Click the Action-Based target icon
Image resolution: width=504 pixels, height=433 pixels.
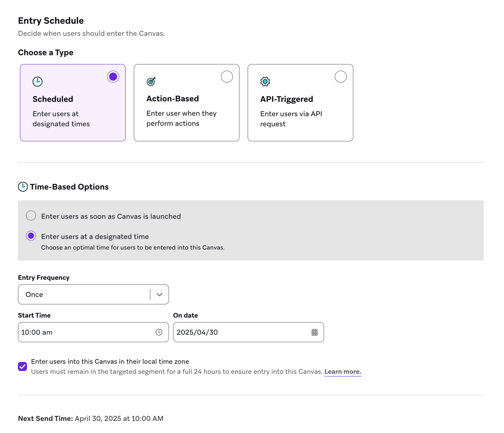pyautogui.click(x=151, y=81)
